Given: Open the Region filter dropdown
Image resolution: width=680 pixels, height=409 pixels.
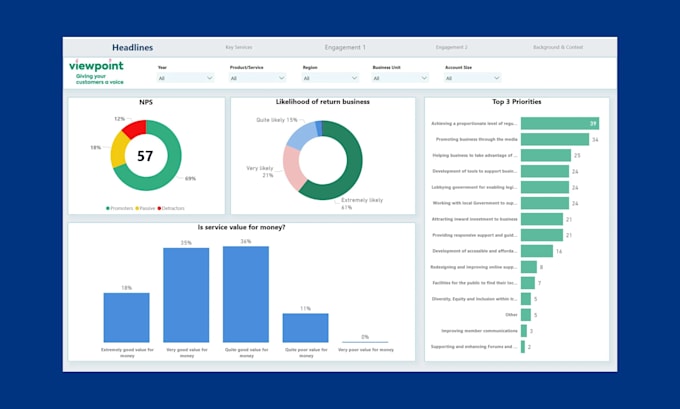Looking at the screenshot, I should 330,78.
